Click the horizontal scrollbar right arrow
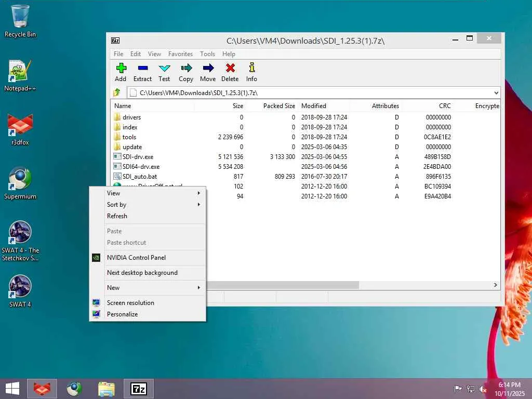Screen dimensions: 532x399 pos(496,285)
